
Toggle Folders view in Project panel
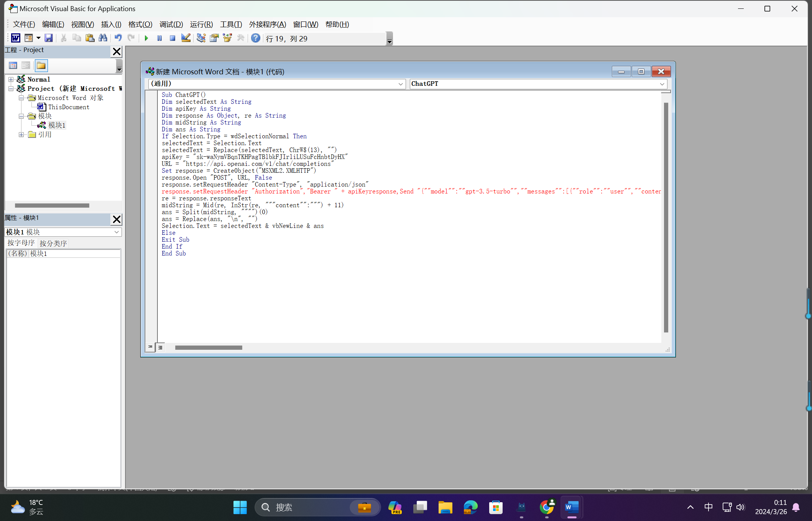pos(41,66)
